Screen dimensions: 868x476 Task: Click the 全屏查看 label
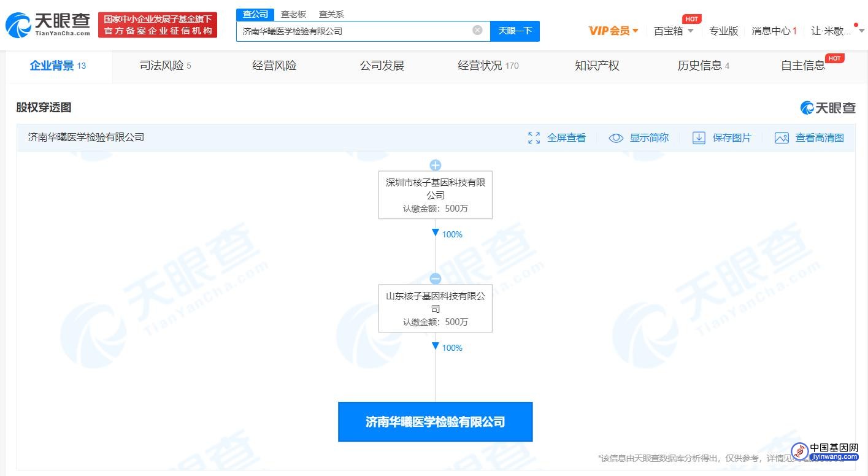coord(566,138)
